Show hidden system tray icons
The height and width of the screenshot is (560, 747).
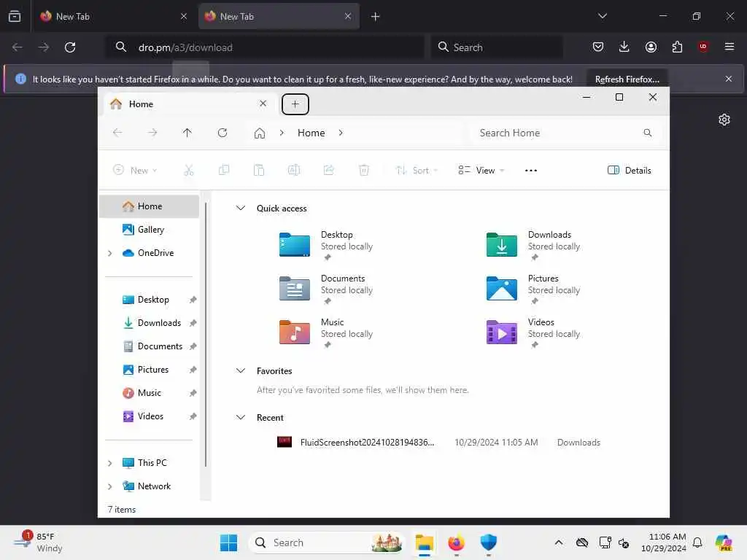pyautogui.click(x=558, y=542)
